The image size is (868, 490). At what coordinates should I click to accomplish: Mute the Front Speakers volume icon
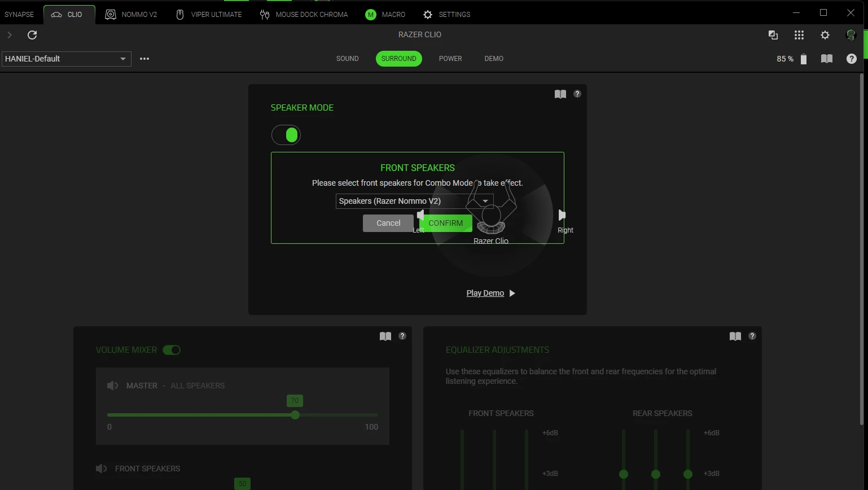[102, 469]
